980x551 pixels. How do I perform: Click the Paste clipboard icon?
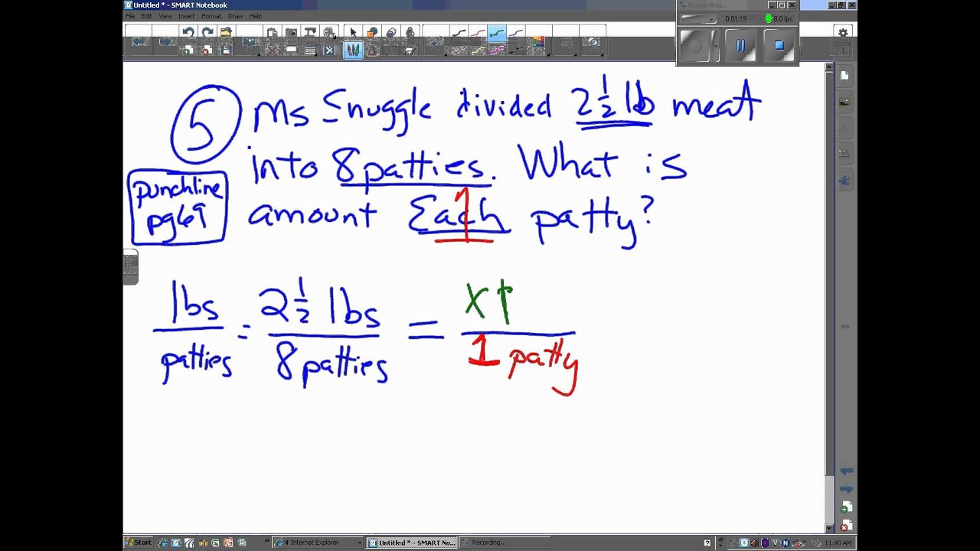click(x=272, y=32)
